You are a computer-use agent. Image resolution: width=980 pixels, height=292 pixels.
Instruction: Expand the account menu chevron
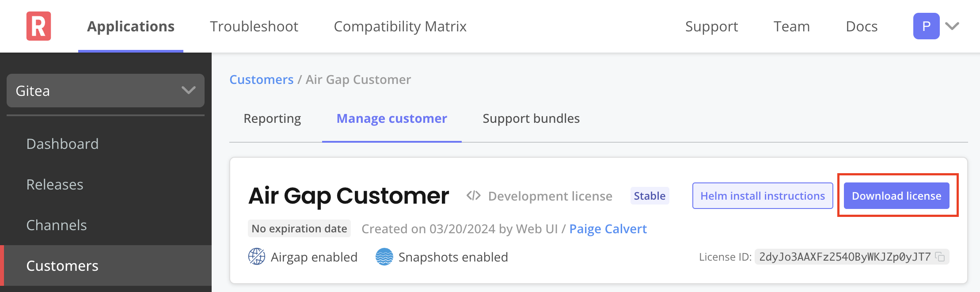(x=952, y=26)
